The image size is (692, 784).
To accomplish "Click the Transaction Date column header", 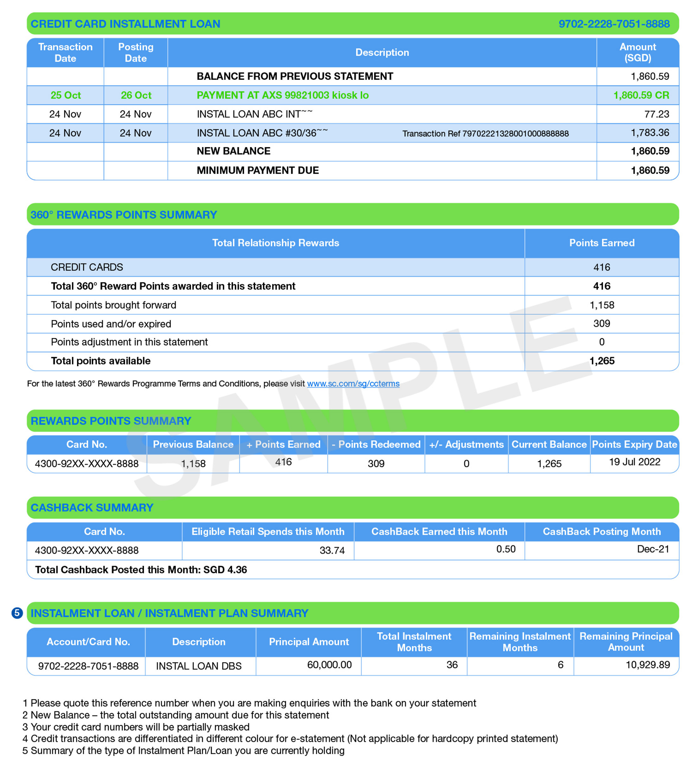I will tap(65, 53).
